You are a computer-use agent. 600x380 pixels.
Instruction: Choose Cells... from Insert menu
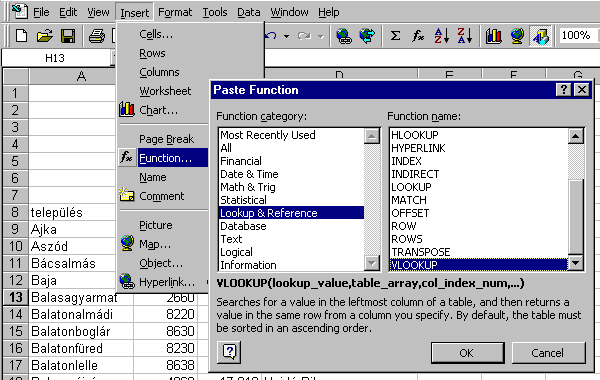pyautogui.click(x=163, y=34)
